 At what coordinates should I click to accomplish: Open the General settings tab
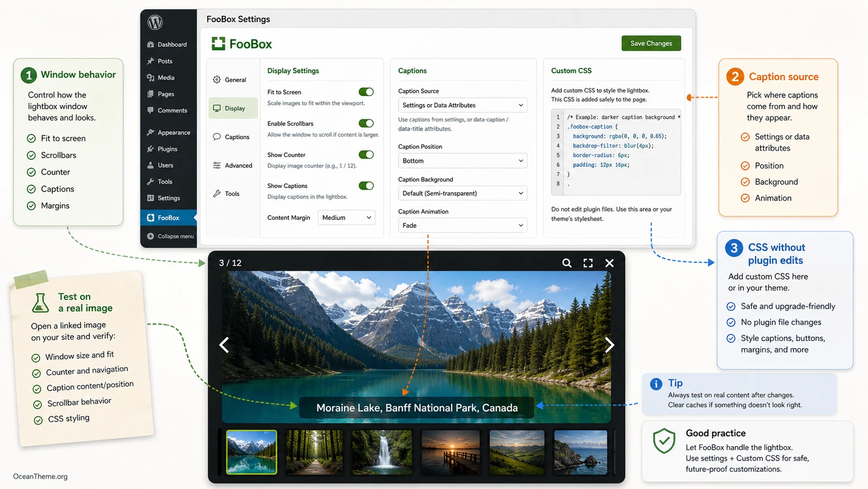coord(233,80)
